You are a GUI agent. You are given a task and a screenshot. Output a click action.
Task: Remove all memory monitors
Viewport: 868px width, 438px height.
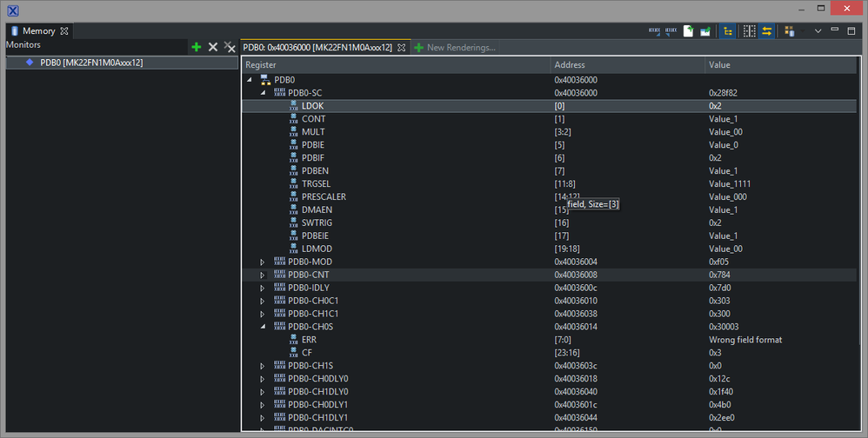(x=230, y=47)
